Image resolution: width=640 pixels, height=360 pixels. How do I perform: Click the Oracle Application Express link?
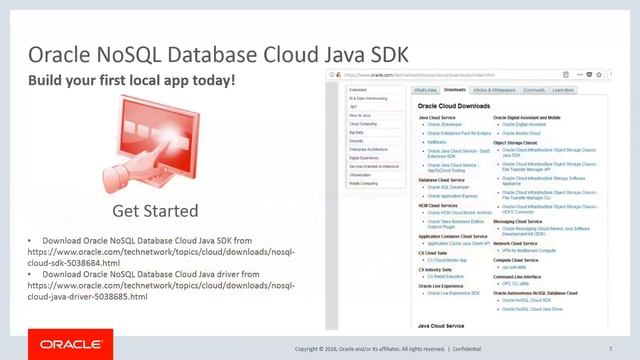coord(452,196)
